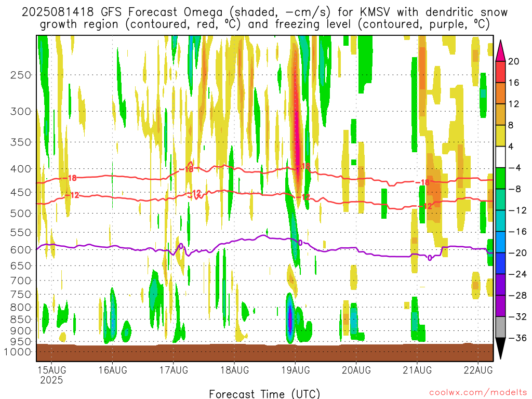Click the 19AUG time axis label

pos(296,370)
